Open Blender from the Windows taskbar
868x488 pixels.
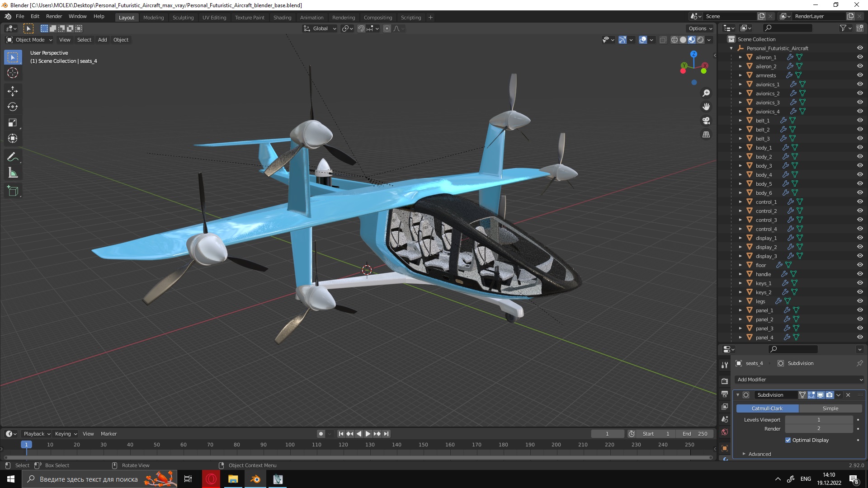click(x=255, y=479)
